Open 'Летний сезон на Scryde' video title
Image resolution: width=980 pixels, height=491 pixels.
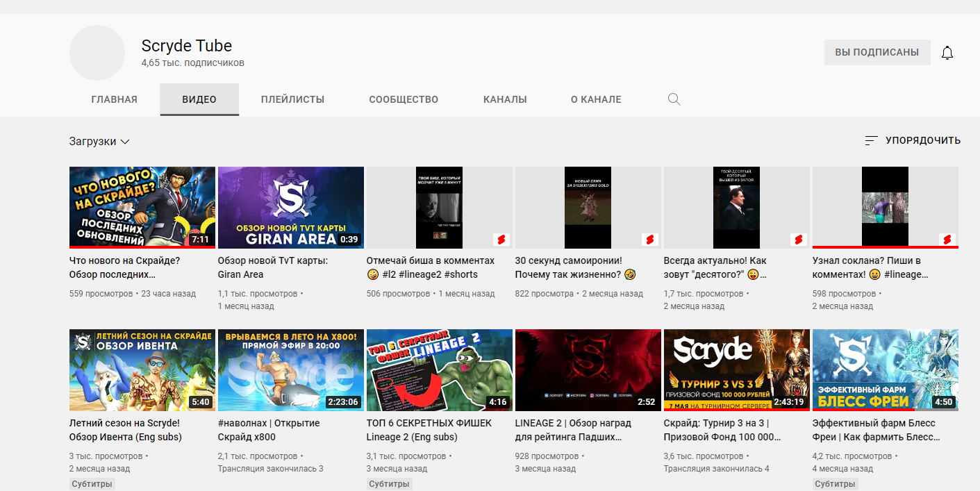[125, 430]
